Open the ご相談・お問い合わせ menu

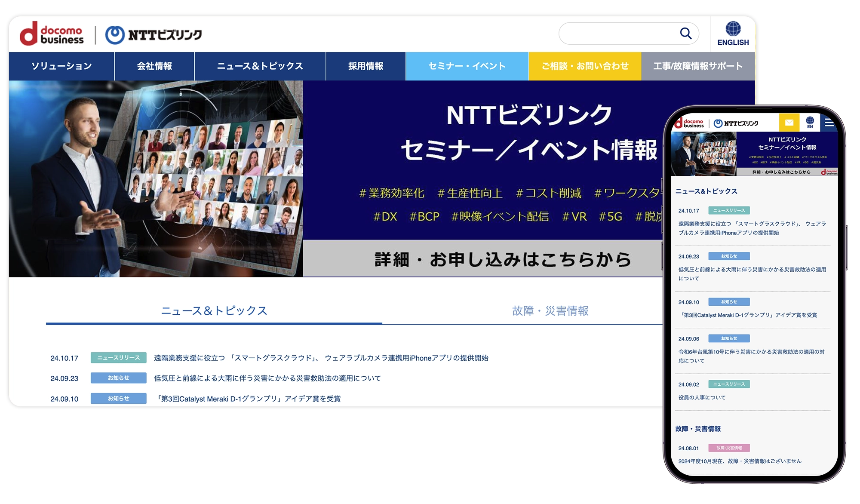[585, 66]
